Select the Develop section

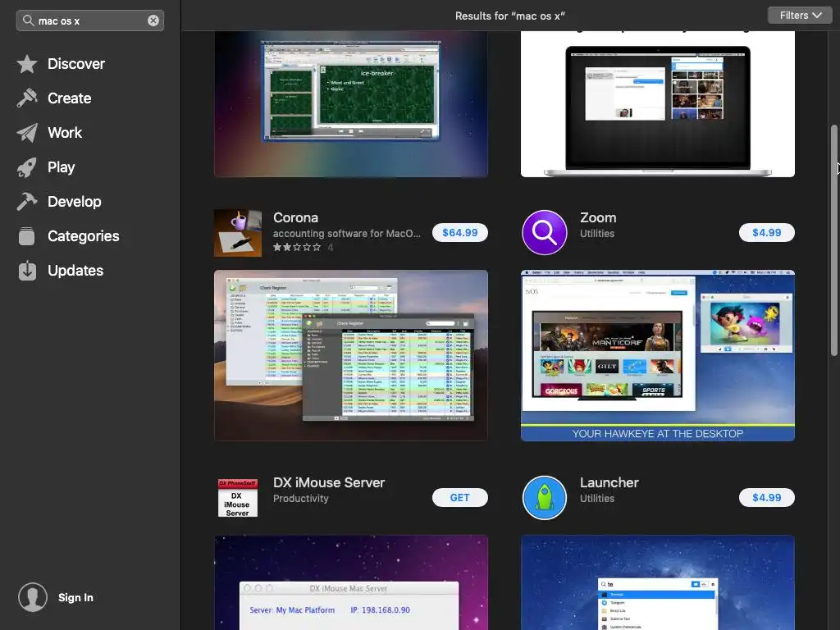[75, 202]
